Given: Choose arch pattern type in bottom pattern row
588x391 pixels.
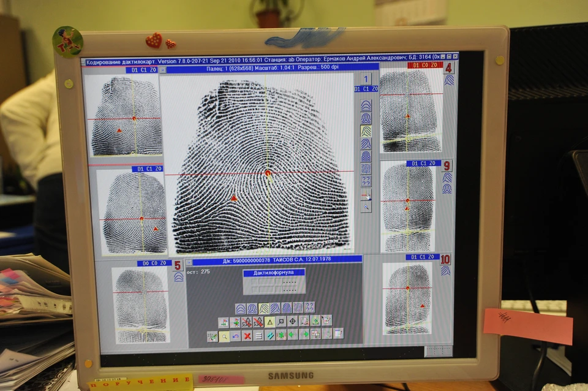Looking at the screenshot, I should coord(240,309).
